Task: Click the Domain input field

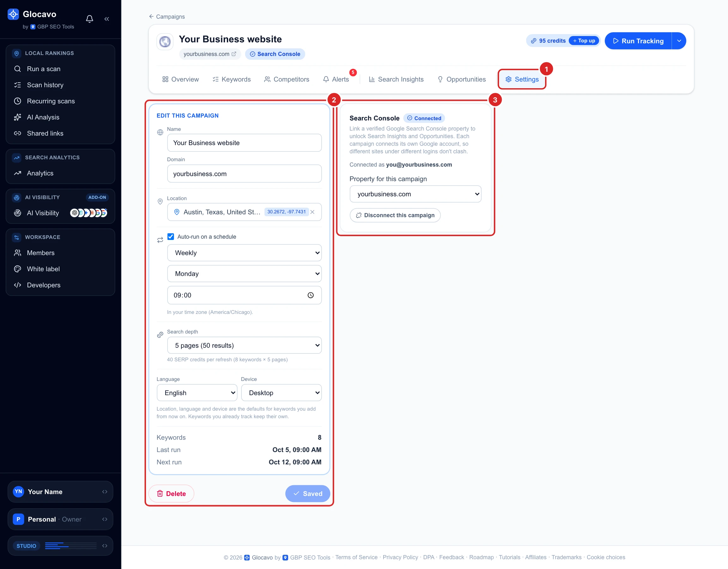Action: click(x=244, y=174)
